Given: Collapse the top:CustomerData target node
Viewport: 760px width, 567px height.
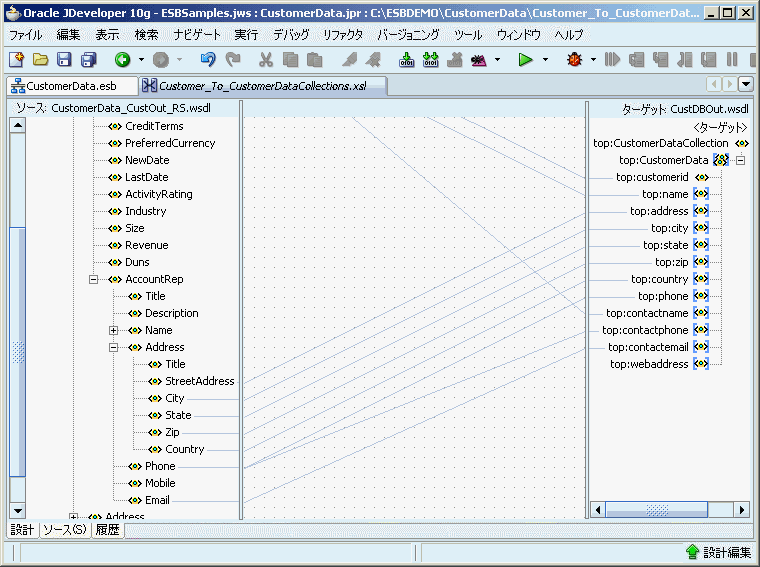Looking at the screenshot, I should tap(741, 160).
